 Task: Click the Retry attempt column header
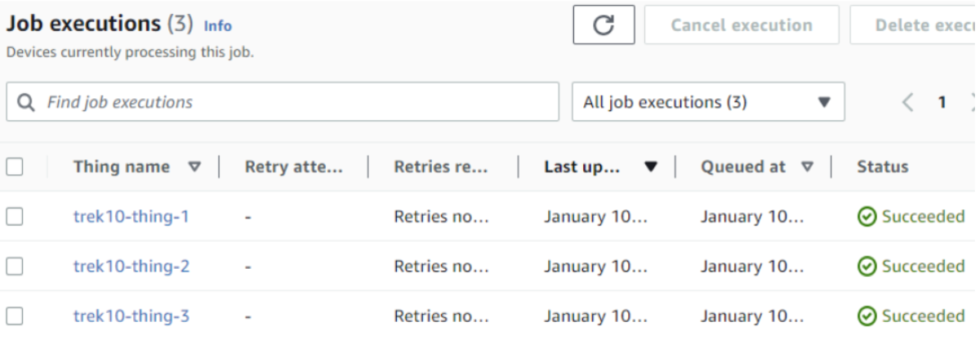click(294, 167)
